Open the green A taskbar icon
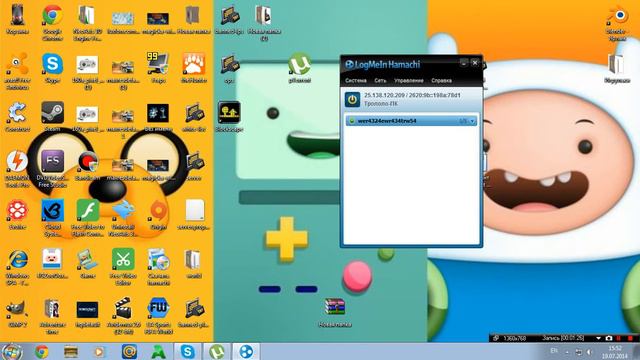Viewport: 640px width, 360px height. 158,351
